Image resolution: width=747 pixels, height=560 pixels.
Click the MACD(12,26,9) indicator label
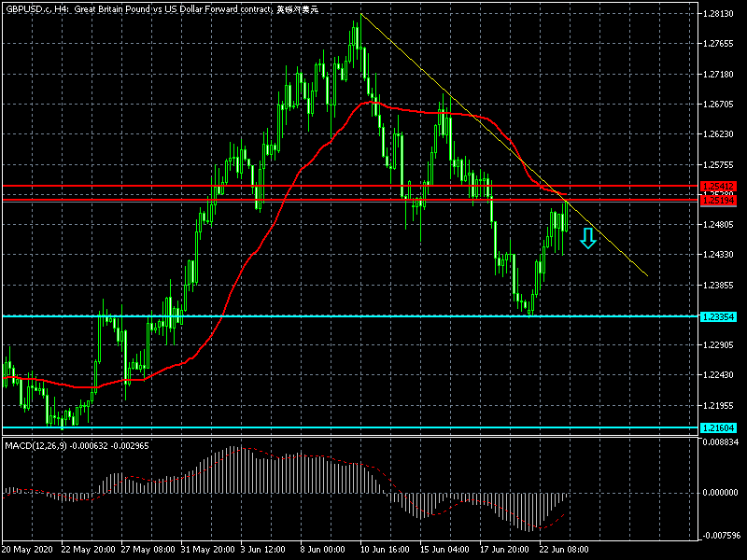pos(37,446)
